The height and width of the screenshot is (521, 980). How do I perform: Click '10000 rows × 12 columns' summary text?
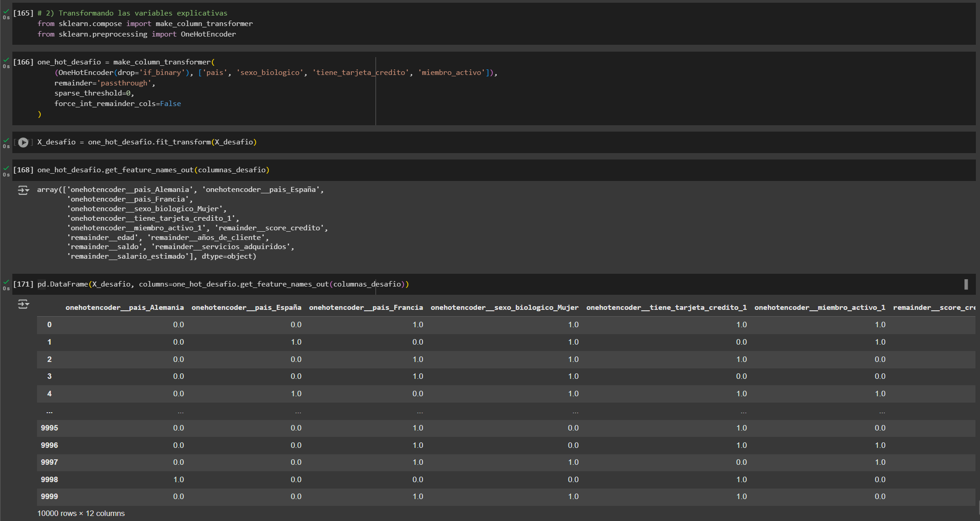(81, 514)
